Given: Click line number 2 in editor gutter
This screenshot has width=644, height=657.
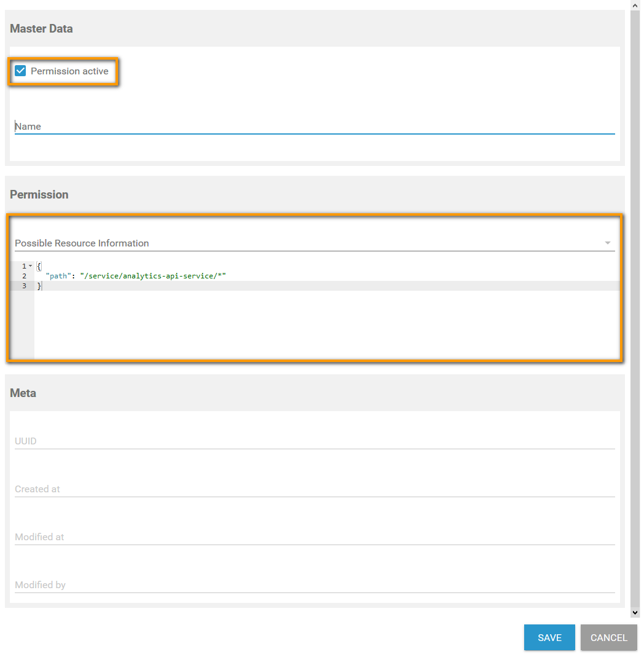Looking at the screenshot, I should pos(23,276).
